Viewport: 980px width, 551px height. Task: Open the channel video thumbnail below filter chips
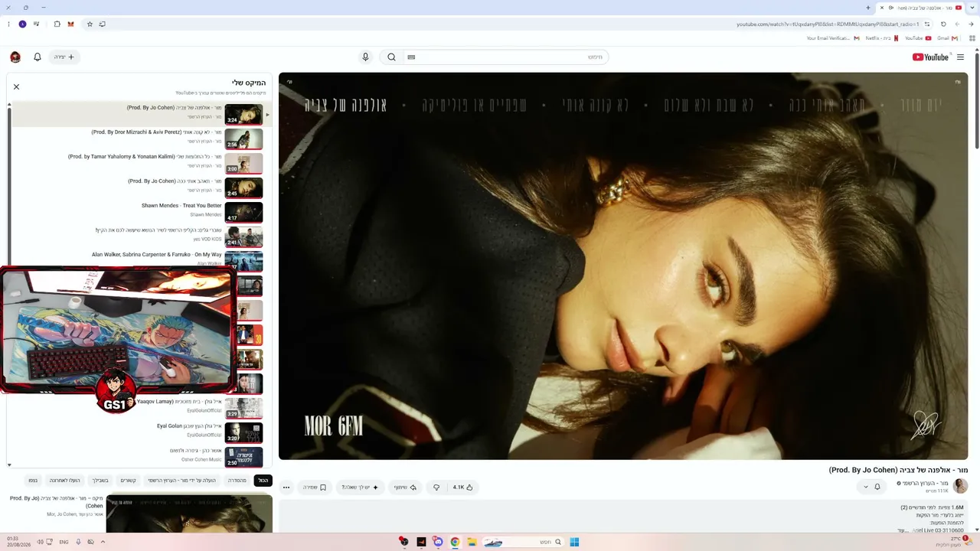[189, 514]
